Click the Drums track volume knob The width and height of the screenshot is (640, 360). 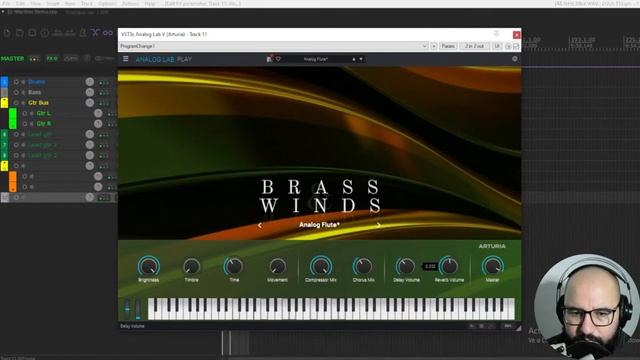[x=90, y=82]
